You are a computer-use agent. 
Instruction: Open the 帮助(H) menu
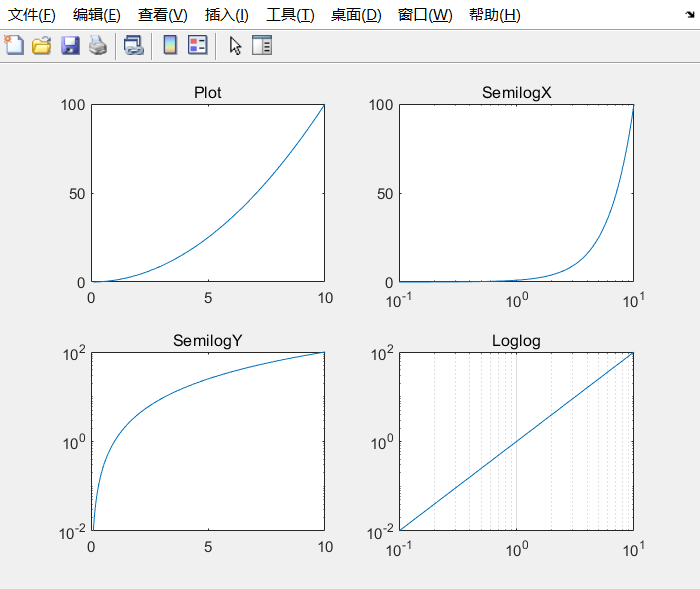pyautogui.click(x=495, y=15)
